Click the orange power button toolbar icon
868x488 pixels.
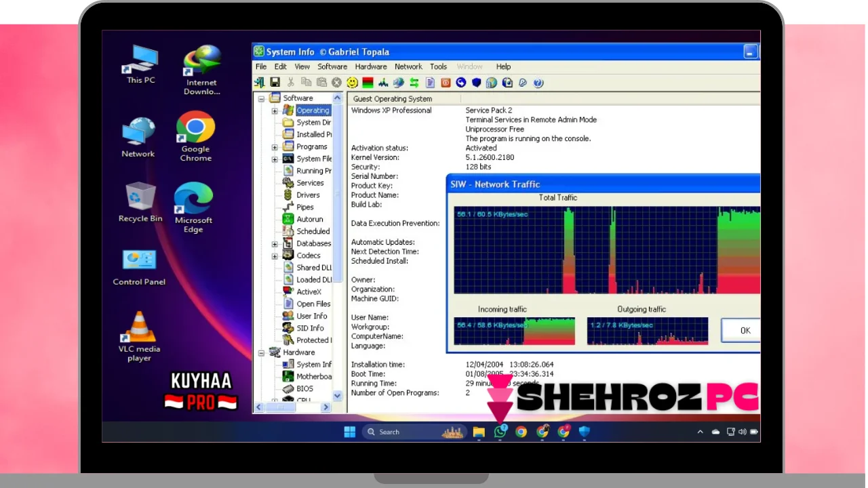click(446, 83)
